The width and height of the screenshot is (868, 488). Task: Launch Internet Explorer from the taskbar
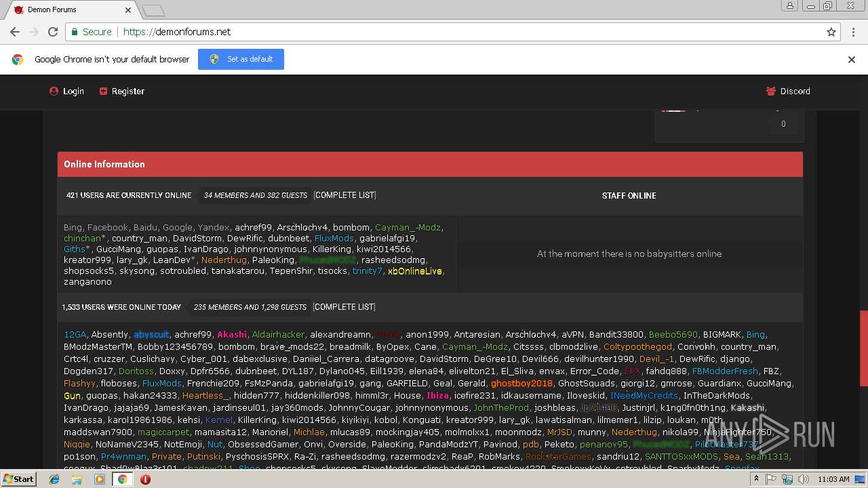(x=54, y=479)
